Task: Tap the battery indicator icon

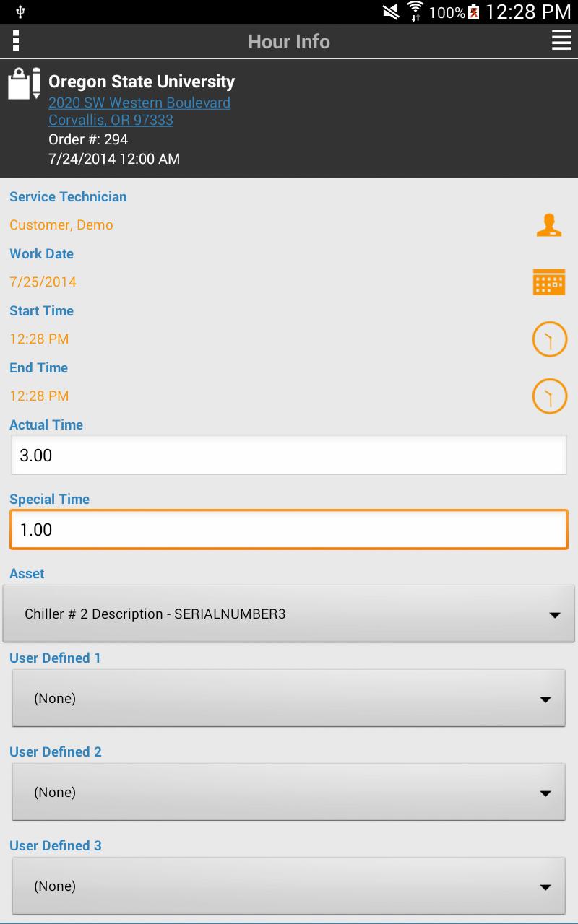Action: [x=474, y=12]
